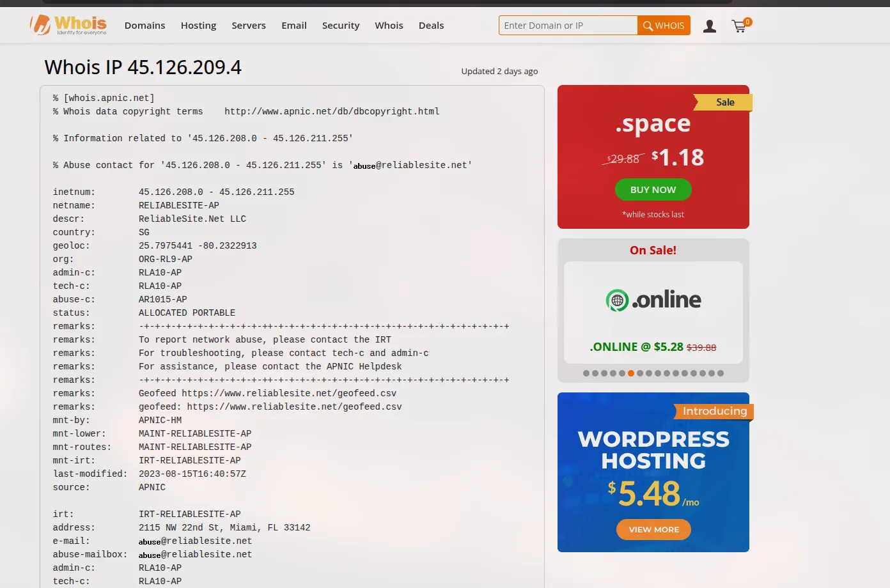Open the Hosting menu
Screen dimensions: 890x588
coord(198,26)
